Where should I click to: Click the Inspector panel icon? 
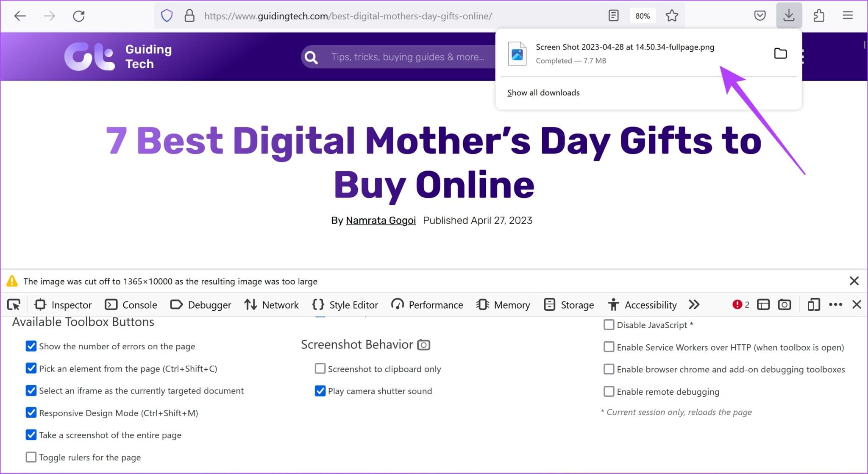(40, 304)
